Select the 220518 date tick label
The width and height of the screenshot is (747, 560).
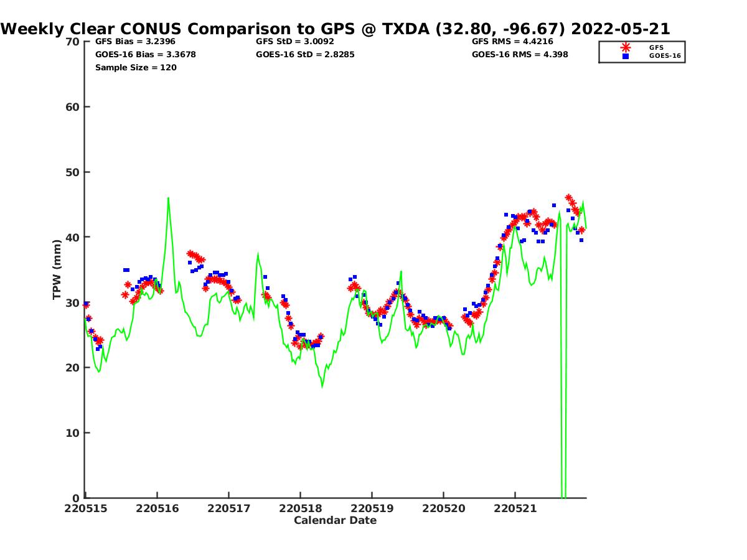pos(300,508)
